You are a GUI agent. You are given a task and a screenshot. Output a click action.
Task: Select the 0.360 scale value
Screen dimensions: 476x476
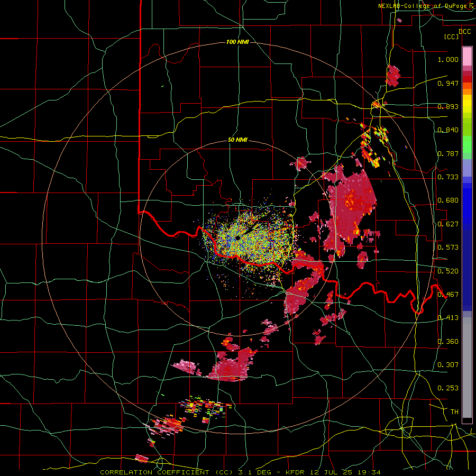pos(448,342)
